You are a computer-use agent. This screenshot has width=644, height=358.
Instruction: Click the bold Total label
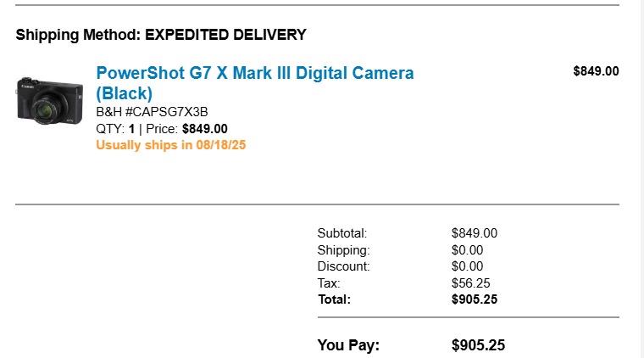[x=334, y=299]
